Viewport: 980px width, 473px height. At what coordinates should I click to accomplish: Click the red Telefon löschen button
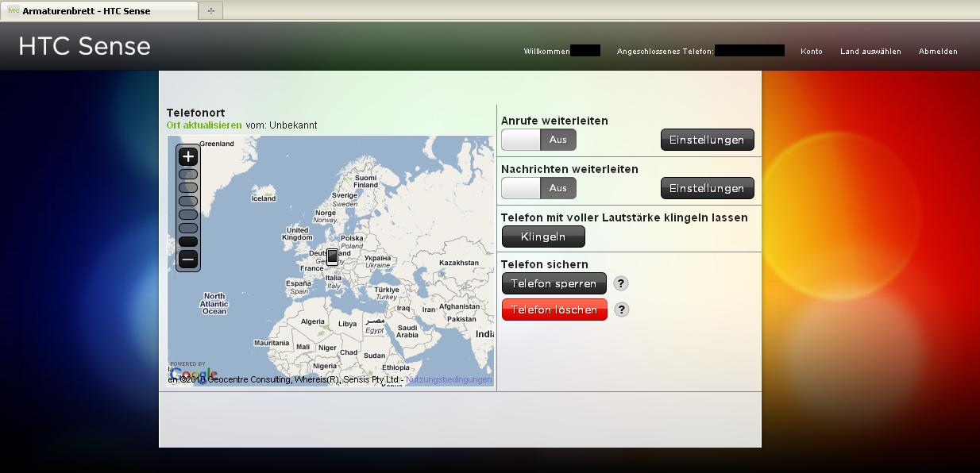pos(554,310)
